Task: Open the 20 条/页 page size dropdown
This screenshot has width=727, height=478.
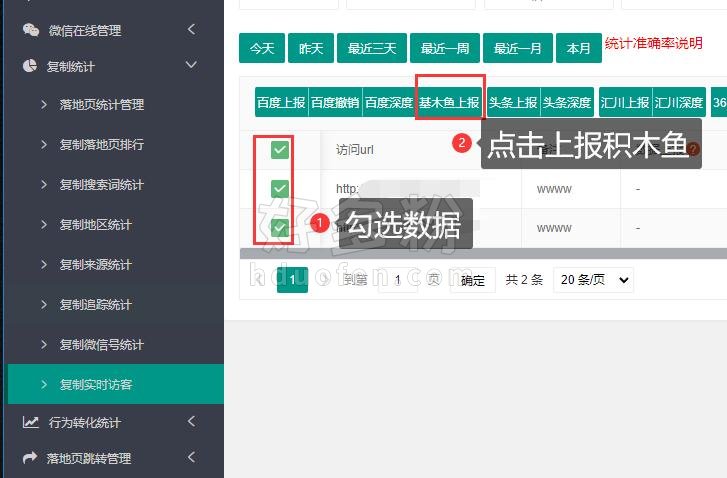Action: (x=593, y=280)
